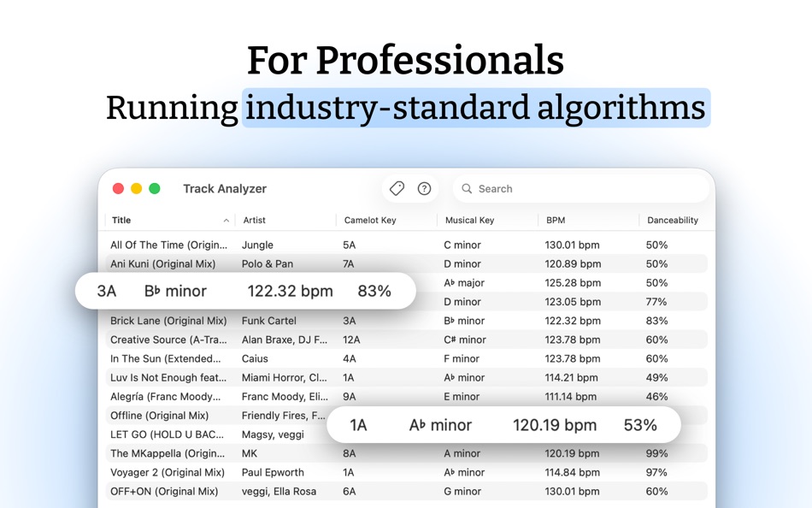Click the '3A B♭ minor 122.32 bpm' callout
Viewport: 812px width, 508px height.
click(x=245, y=291)
